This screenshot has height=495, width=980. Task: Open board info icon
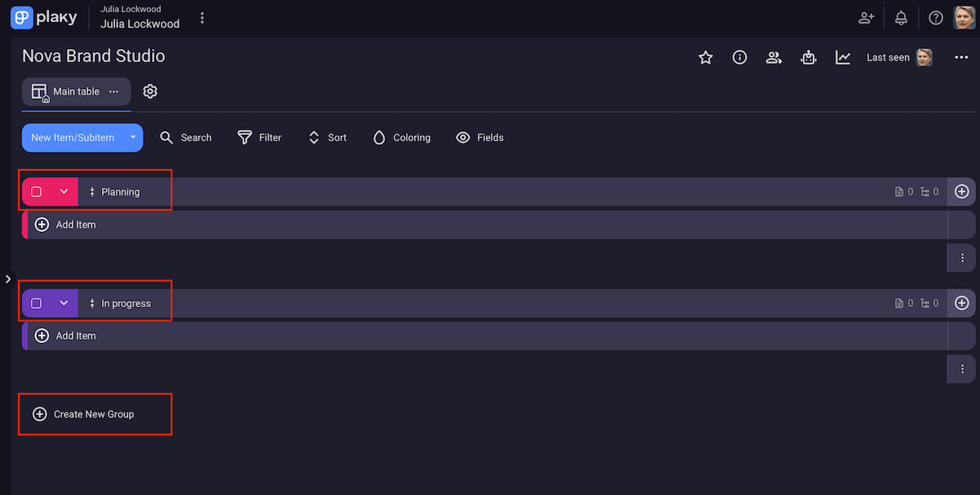point(740,57)
